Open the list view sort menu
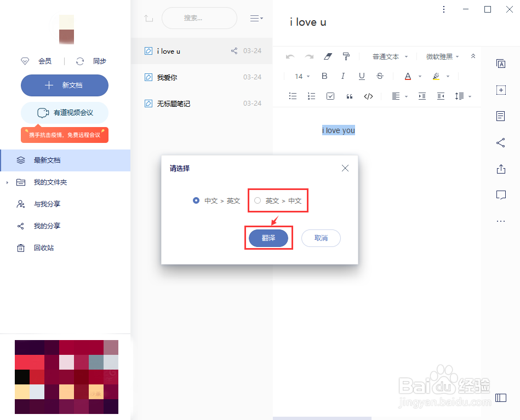520x420 pixels. click(256, 18)
